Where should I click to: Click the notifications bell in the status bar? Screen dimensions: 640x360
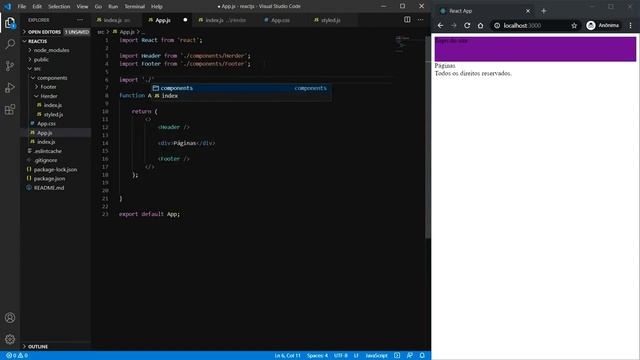[422, 356]
